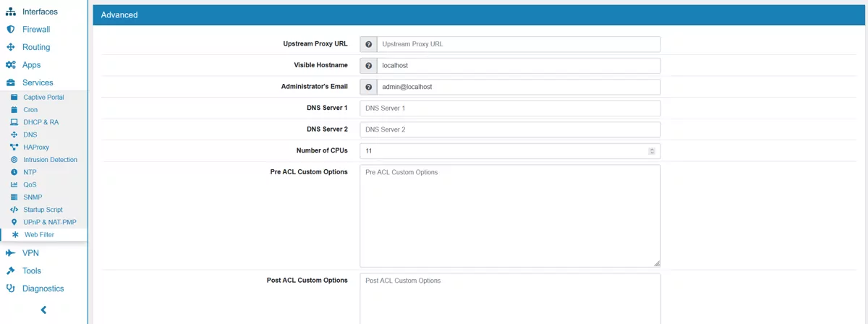
Task: Click the Services briefcase icon
Action: coord(10,82)
